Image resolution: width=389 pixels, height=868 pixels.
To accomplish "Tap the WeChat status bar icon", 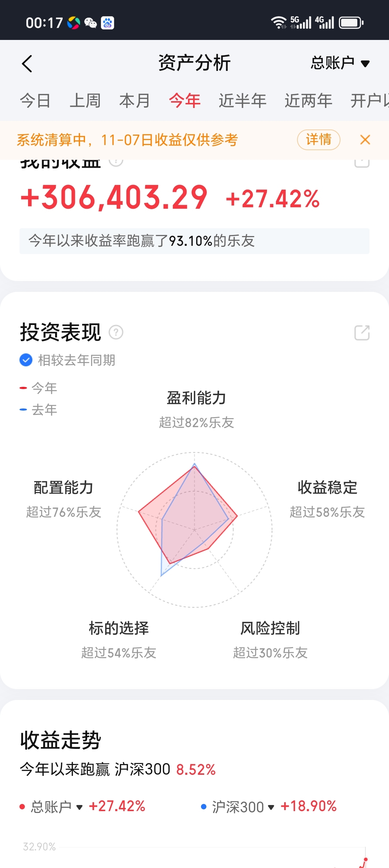I will [x=90, y=23].
